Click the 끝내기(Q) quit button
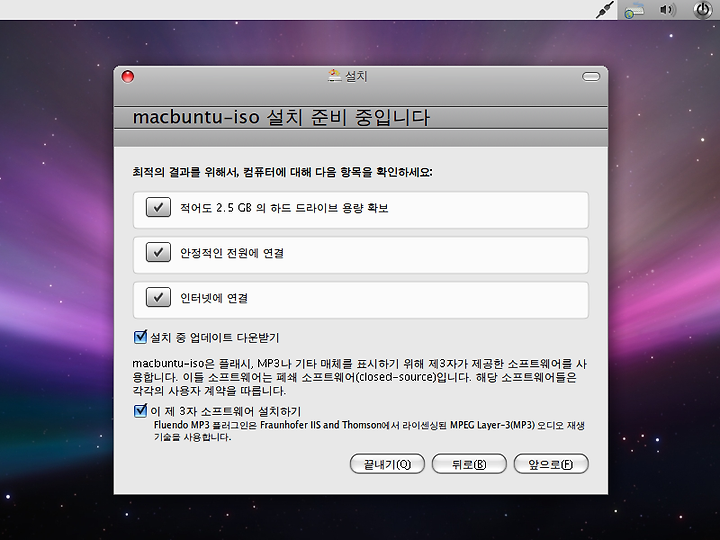Viewport: 720px width, 540px height. coord(387,464)
